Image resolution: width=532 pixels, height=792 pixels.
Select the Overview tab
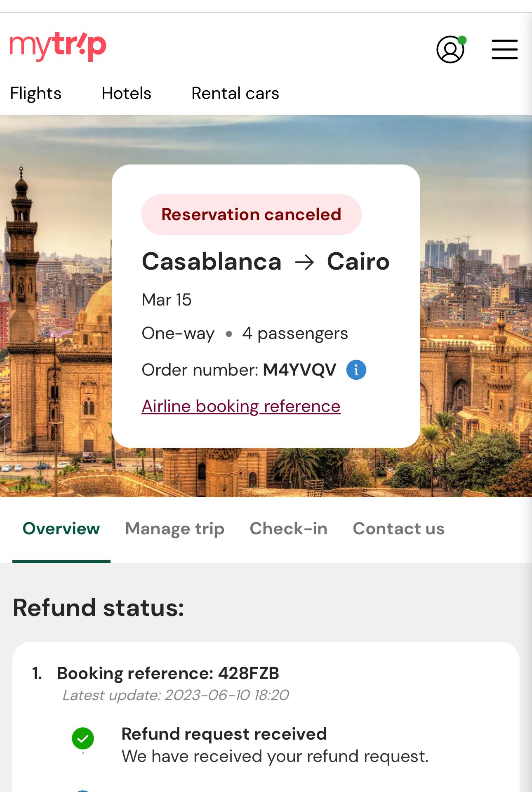[x=61, y=529]
